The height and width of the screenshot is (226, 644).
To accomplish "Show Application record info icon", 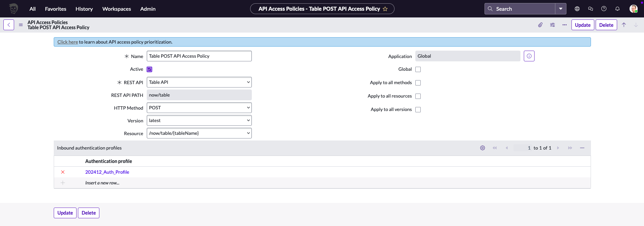I will point(529,56).
